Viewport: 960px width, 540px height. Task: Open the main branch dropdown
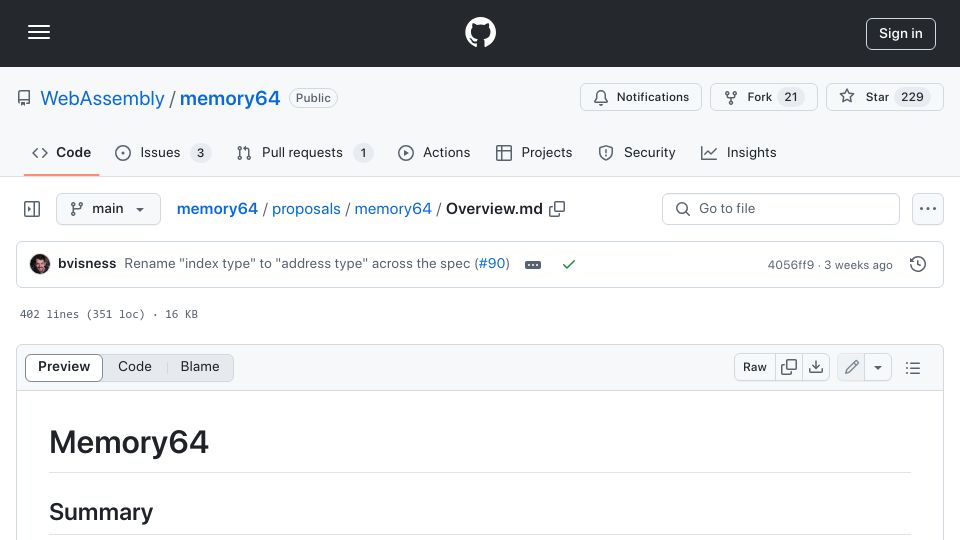tap(108, 209)
